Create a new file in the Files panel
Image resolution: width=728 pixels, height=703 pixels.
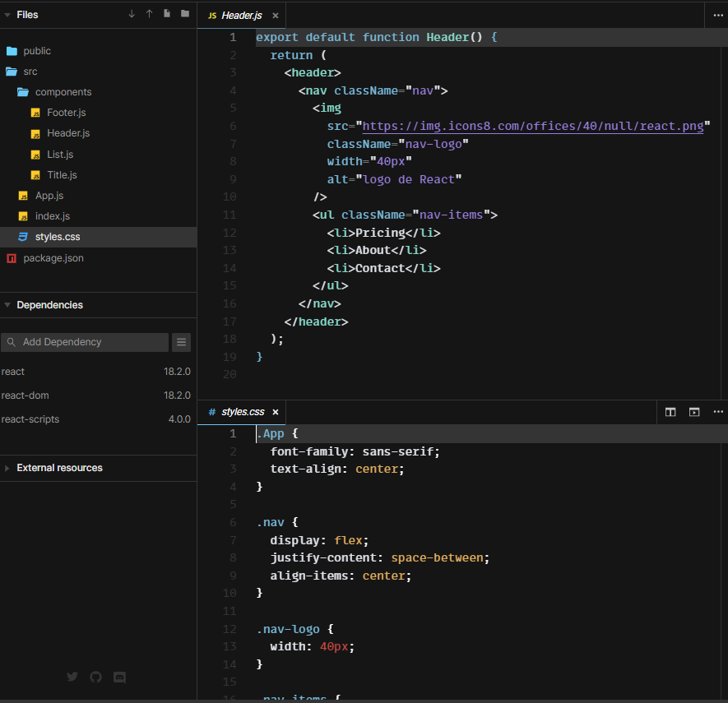[169, 14]
